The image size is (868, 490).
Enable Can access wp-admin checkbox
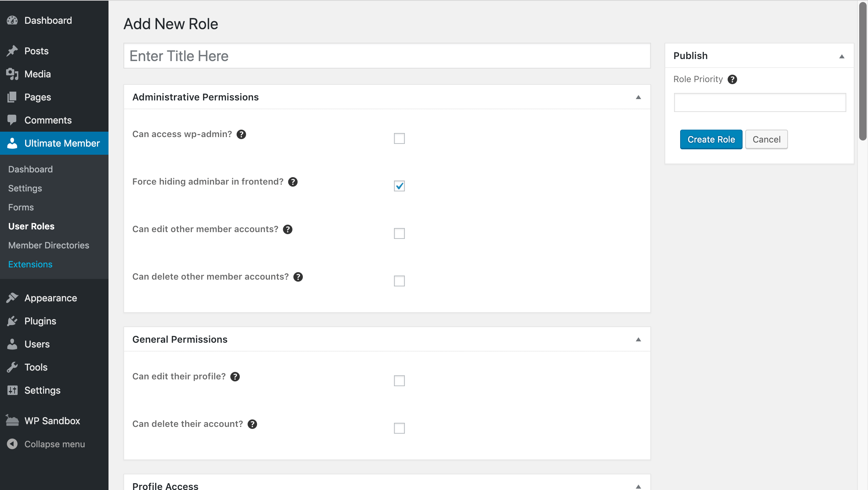(399, 138)
